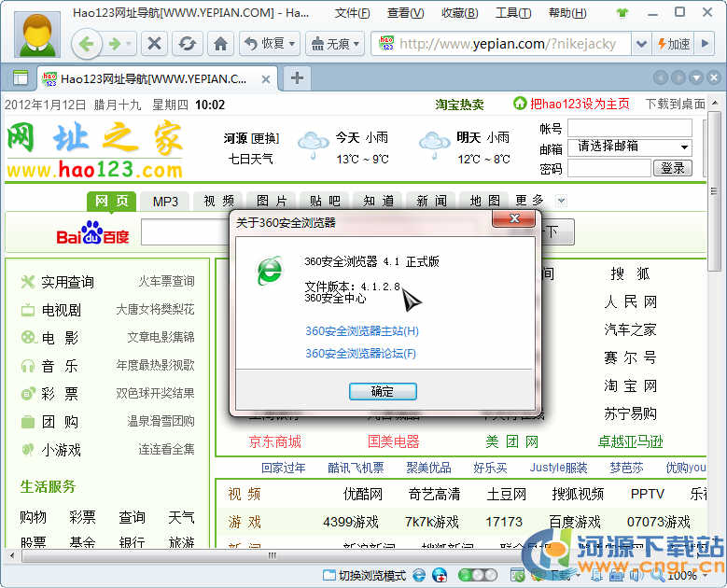Open the 工具(T) menu

coord(513,13)
